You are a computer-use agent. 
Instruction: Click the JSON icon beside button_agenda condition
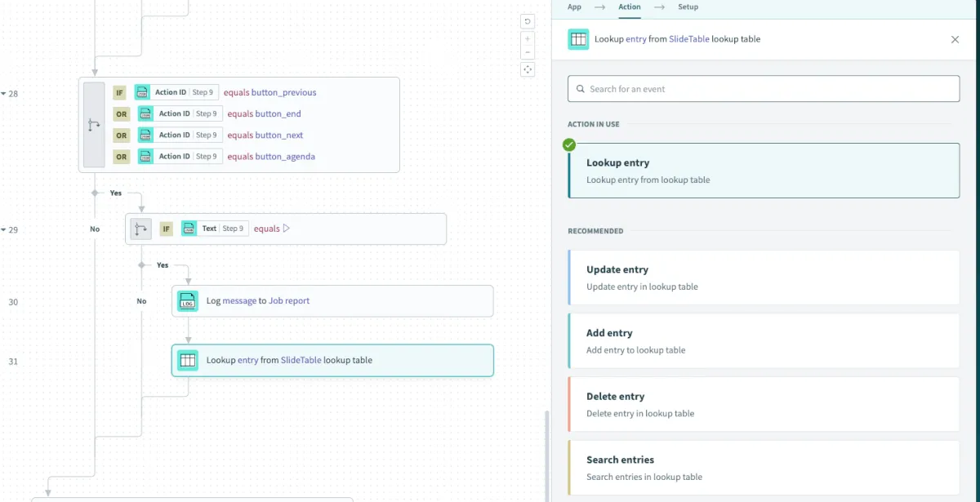(x=146, y=156)
